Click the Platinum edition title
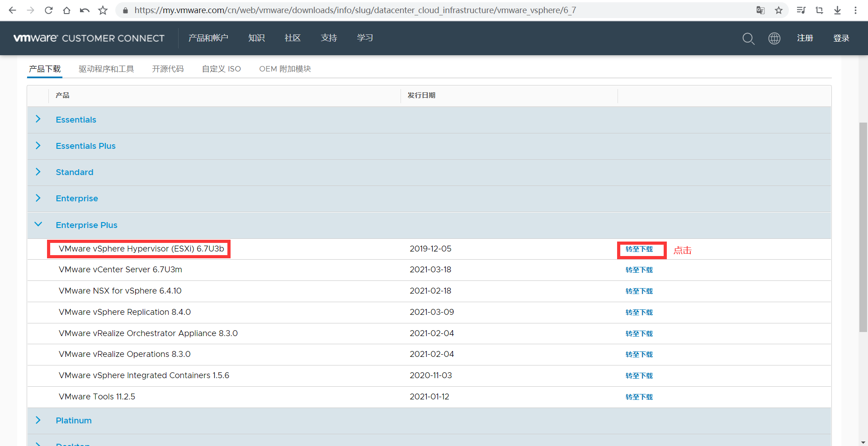This screenshot has height=446, width=868. tap(74, 421)
